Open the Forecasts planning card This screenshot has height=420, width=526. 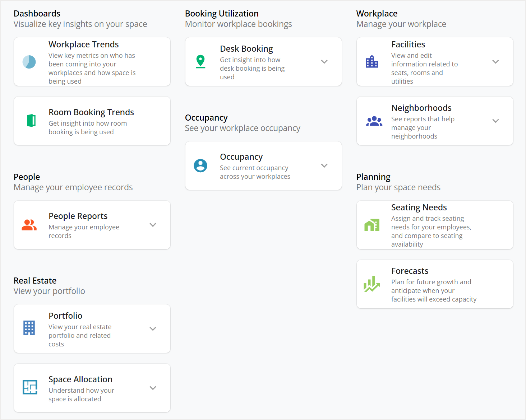tap(435, 284)
